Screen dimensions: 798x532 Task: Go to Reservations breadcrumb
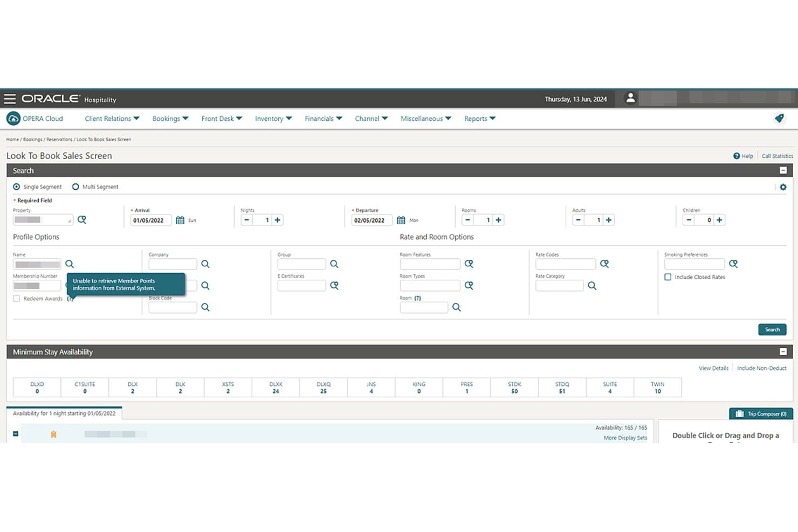click(59, 140)
